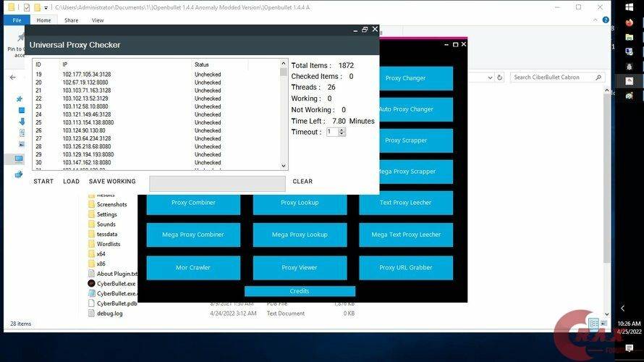Open the Proxy Changer tool

point(416,78)
